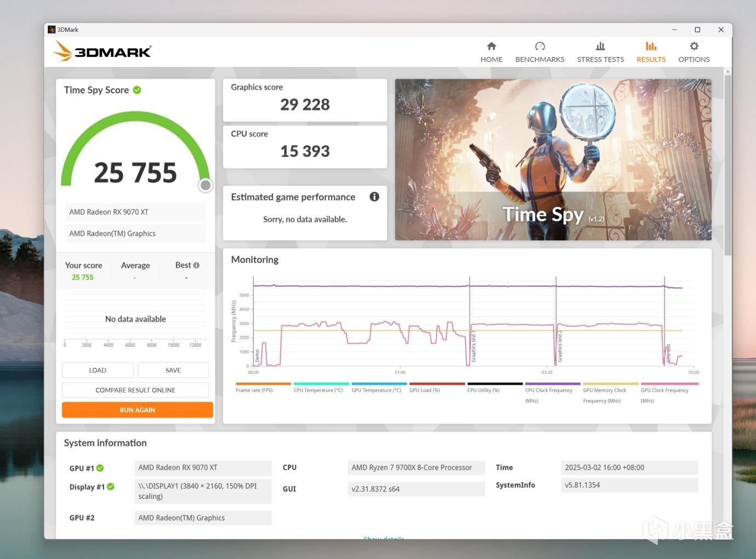Click AMD Radeon(TM) Graphics under score gauge

(135, 233)
